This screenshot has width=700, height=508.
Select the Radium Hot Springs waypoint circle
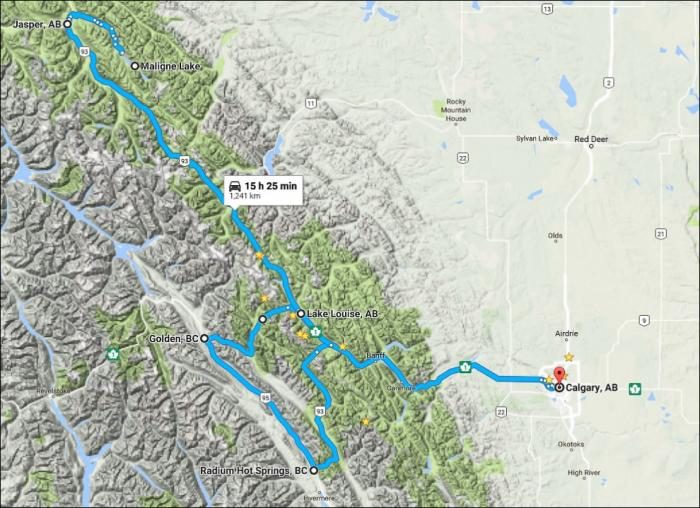pyautogui.click(x=314, y=470)
